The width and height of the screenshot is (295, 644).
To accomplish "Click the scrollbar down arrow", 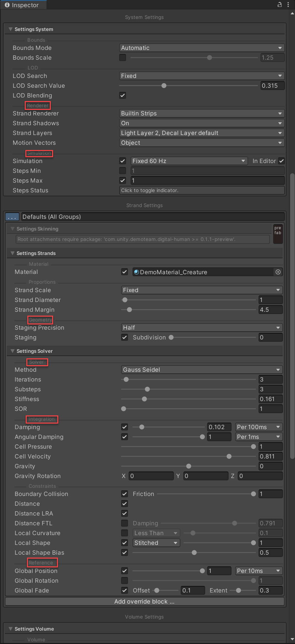I will (292, 639).
